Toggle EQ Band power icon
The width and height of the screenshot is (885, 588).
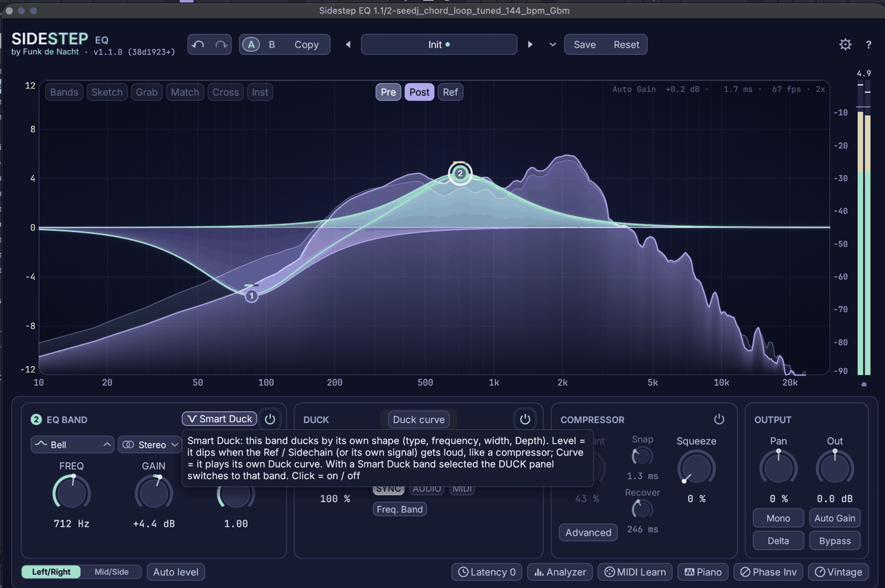[x=270, y=419]
